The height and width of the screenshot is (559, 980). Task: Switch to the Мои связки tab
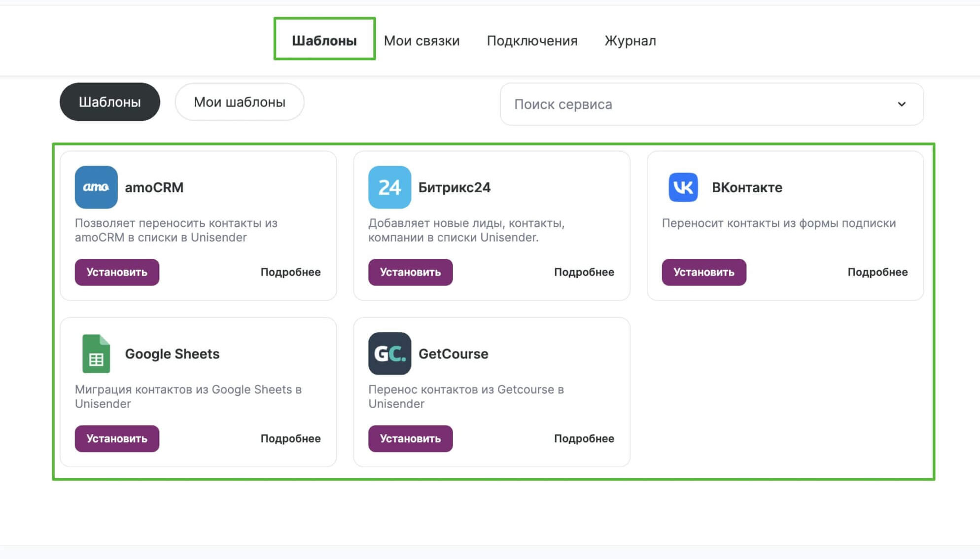point(421,40)
